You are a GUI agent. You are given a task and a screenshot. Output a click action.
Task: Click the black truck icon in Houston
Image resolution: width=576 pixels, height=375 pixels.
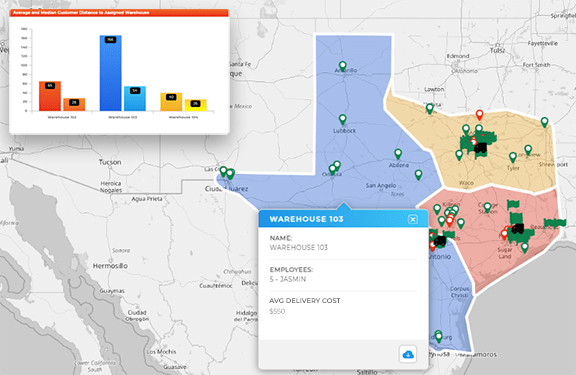click(518, 228)
